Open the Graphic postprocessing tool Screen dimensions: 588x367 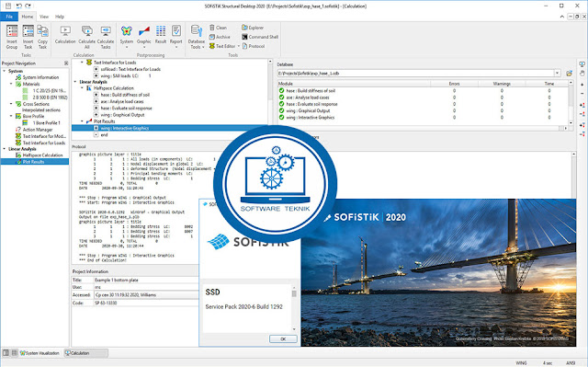coord(143,37)
